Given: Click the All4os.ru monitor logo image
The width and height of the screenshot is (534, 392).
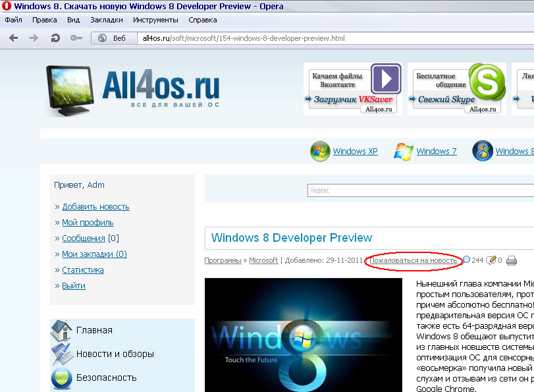Looking at the screenshot, I should click(x=70, y=91).
